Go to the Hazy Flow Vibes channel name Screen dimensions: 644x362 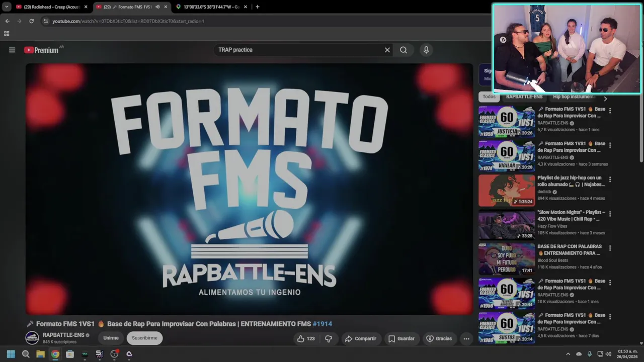click(552, 226)
